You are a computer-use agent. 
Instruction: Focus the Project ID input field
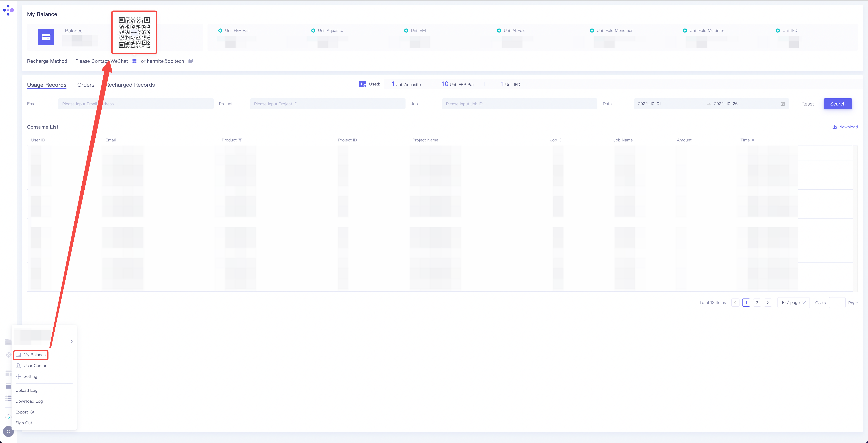coord(327,104)
